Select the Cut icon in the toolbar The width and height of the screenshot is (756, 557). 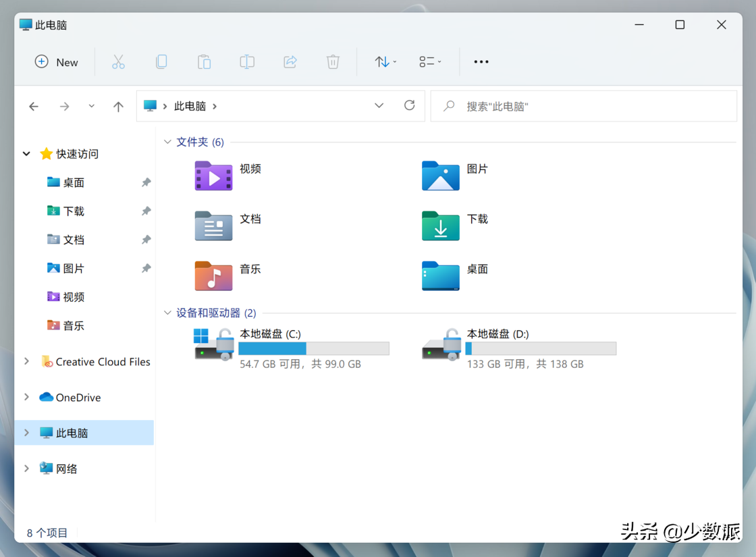pyautogui.click(x=119, y=61)
